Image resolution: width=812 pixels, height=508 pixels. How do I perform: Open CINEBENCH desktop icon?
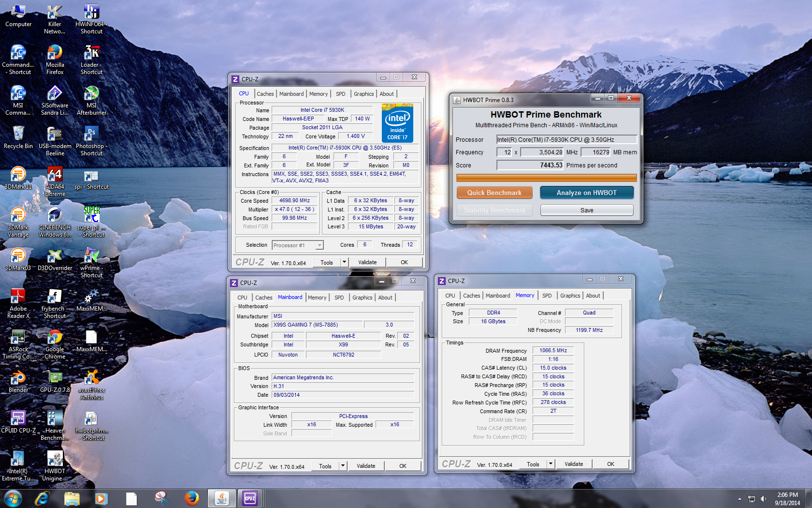55,223
